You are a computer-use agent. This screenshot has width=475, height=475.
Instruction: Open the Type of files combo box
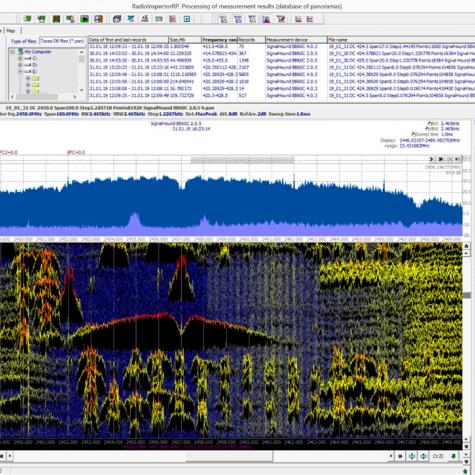click(x=62, y=41)
